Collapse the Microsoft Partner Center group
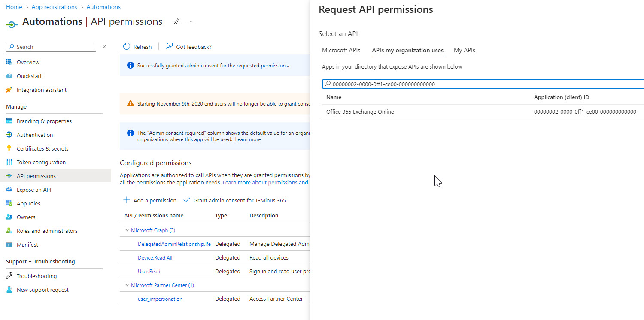Image resolution: width=644 pixels, height=320 pixels. click(x=127, y=285)
